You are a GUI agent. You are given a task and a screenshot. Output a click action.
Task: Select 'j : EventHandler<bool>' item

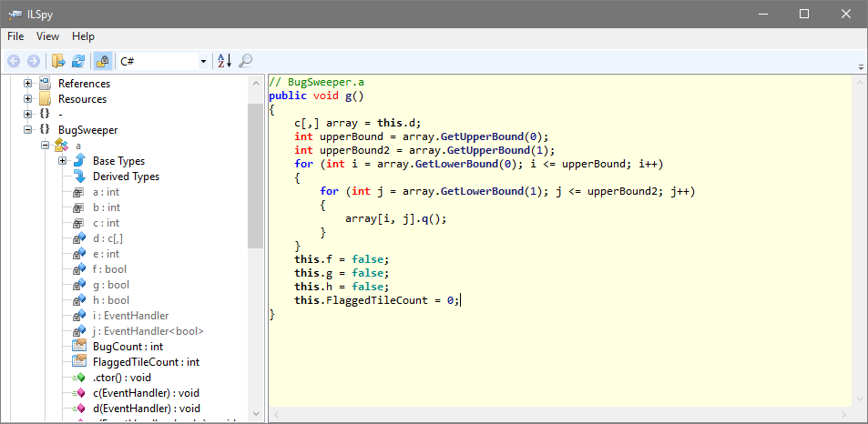coord(148,331)
